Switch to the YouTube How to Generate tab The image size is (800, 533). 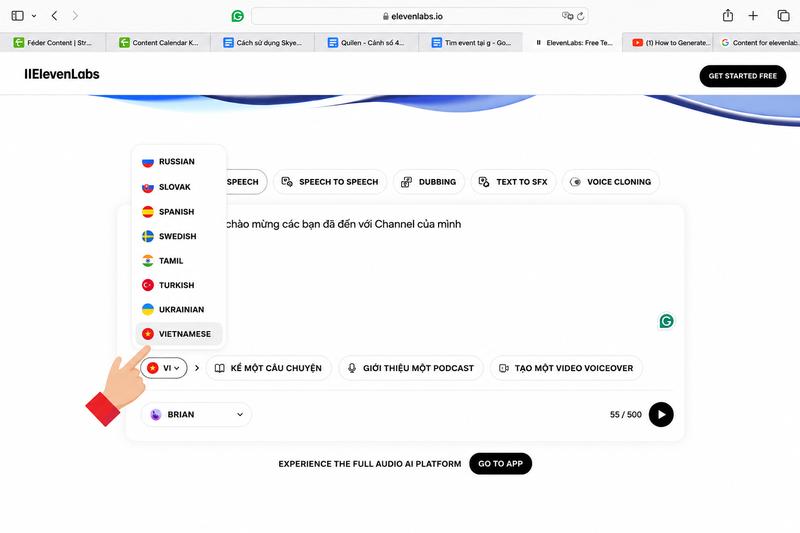667,43
